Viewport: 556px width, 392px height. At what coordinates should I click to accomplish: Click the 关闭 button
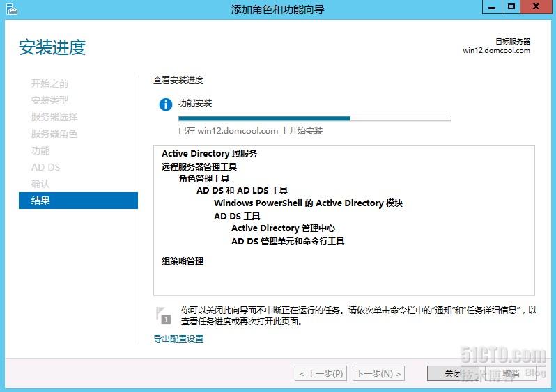click(x=453, y=373)
